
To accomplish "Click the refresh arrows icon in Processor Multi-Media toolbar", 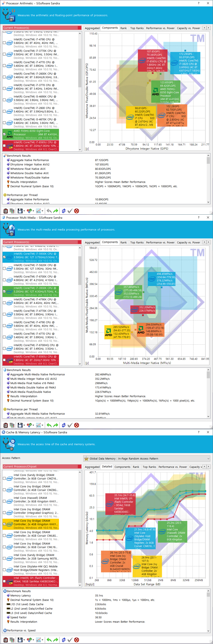I will click(x=64, y=425).
